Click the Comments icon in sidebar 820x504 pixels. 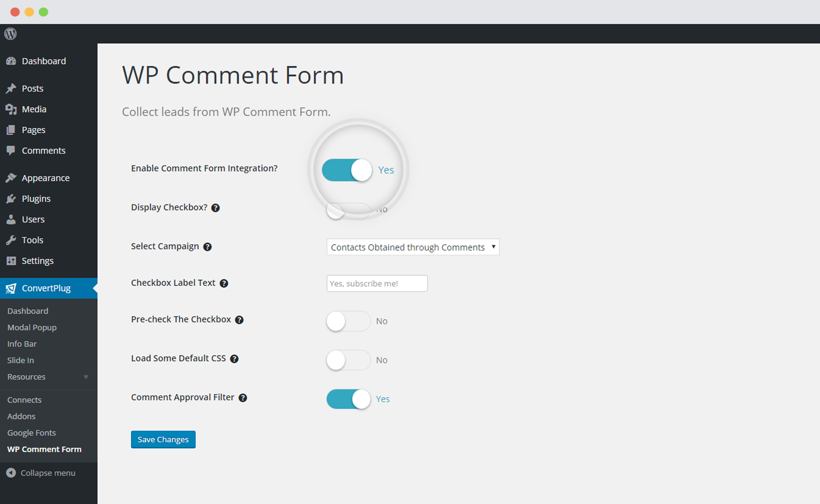(x=11, y=151)
